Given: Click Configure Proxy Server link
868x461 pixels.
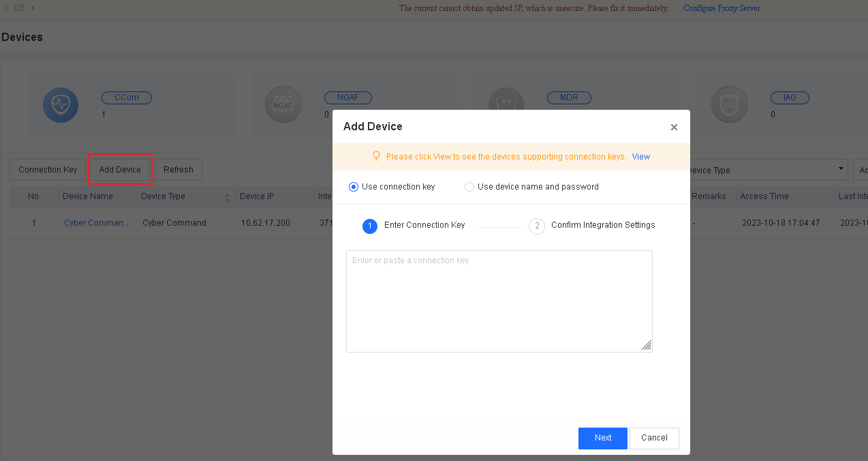Looking at the screenshot, I should pyautogui.click(x=722, y=8).
